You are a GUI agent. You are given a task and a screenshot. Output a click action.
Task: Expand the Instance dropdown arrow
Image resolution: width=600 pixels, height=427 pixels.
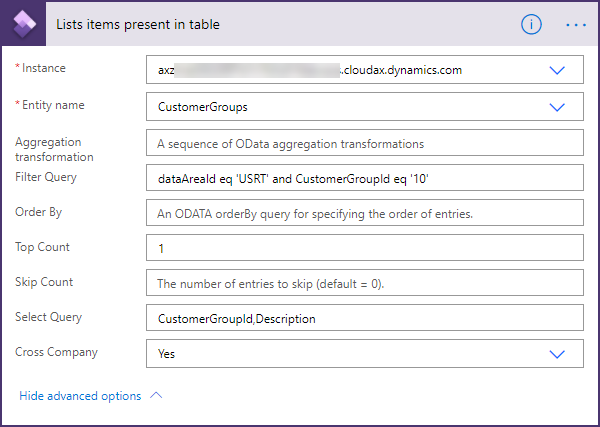click(x=557, y=70)
